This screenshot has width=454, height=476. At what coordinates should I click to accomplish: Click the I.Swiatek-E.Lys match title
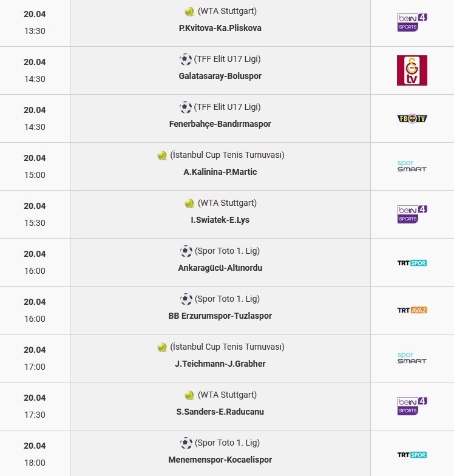point(220,220)
